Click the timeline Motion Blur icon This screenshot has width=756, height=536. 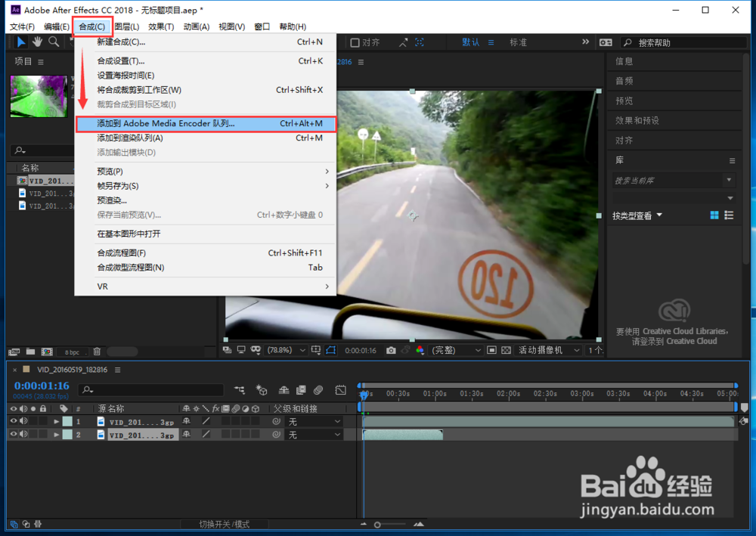click(318, 390)
